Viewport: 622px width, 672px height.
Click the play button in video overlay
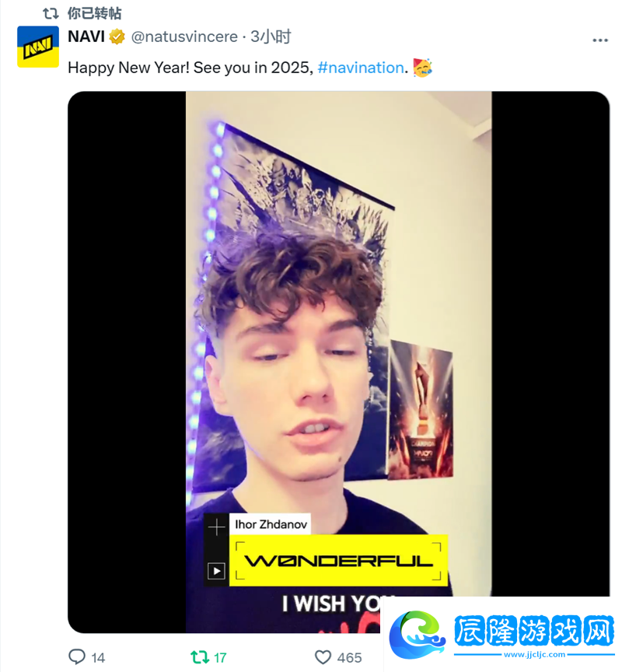(x=216, y=571)
